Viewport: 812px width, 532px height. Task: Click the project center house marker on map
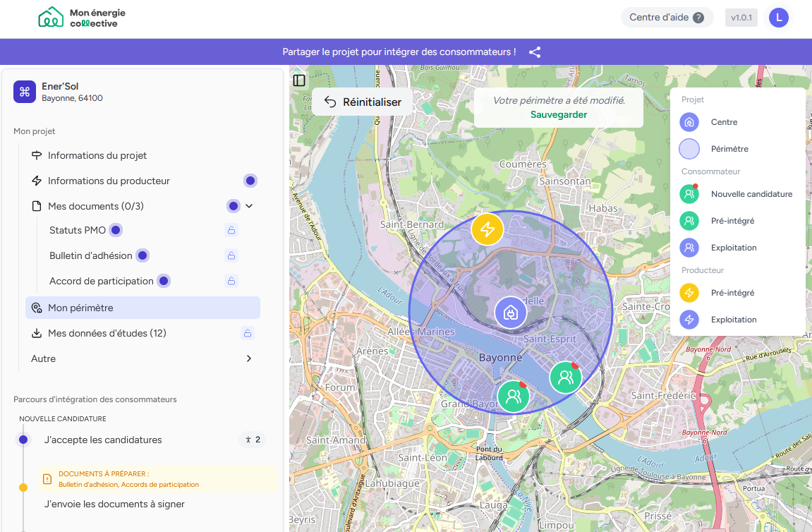511,313
